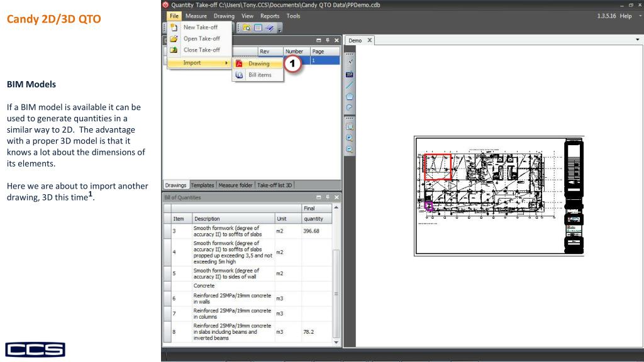This screenshot has height=362, width=644.
Task: Close the drawings panel
Action: coord(337,40)
